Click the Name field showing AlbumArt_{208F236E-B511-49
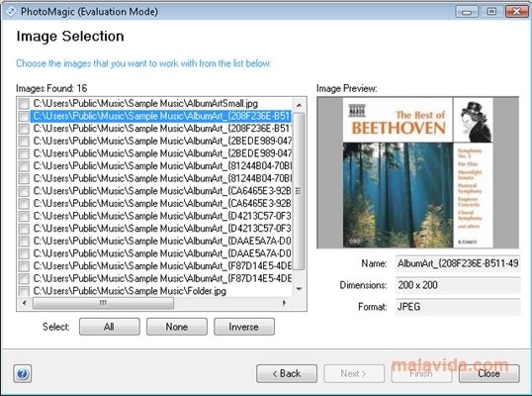The width and height of the screenshot is (532, 396). tap(458, 263)
